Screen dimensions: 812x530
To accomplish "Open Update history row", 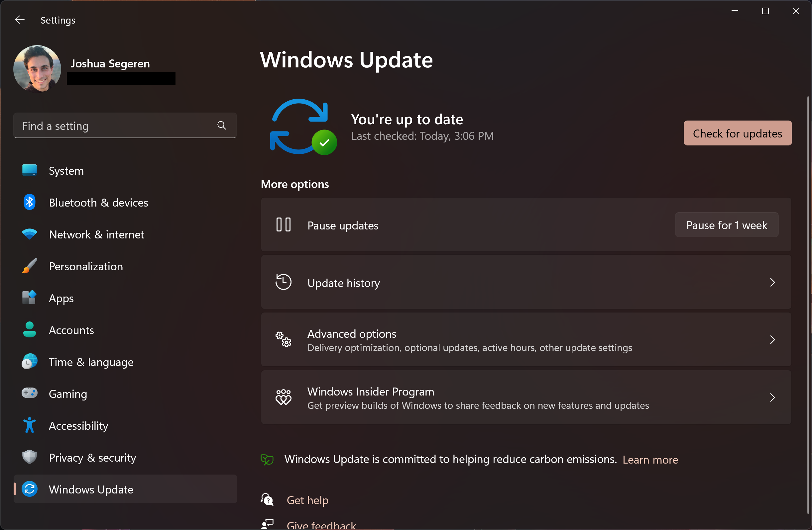I will point(526,282).
